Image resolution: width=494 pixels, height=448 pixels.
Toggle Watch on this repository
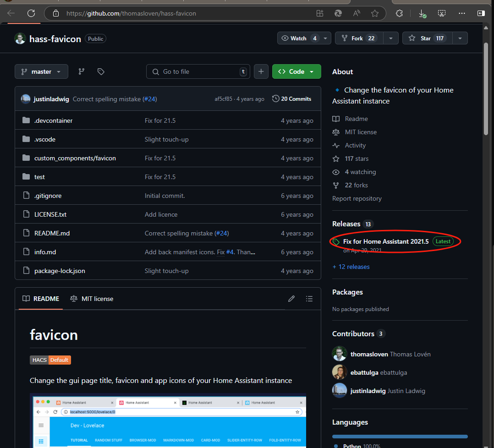click(299, 38)
